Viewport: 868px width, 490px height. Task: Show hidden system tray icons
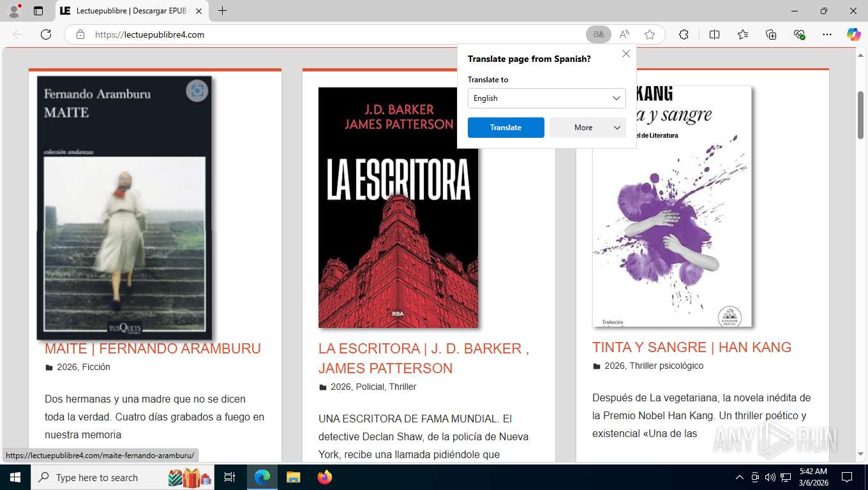click(740, 477)
